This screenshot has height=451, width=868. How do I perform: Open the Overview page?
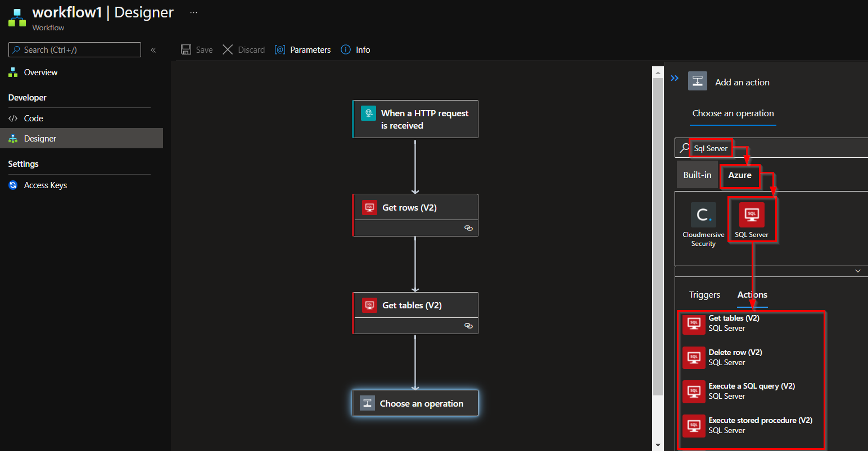pyautogui.click(x=40, y=72)
